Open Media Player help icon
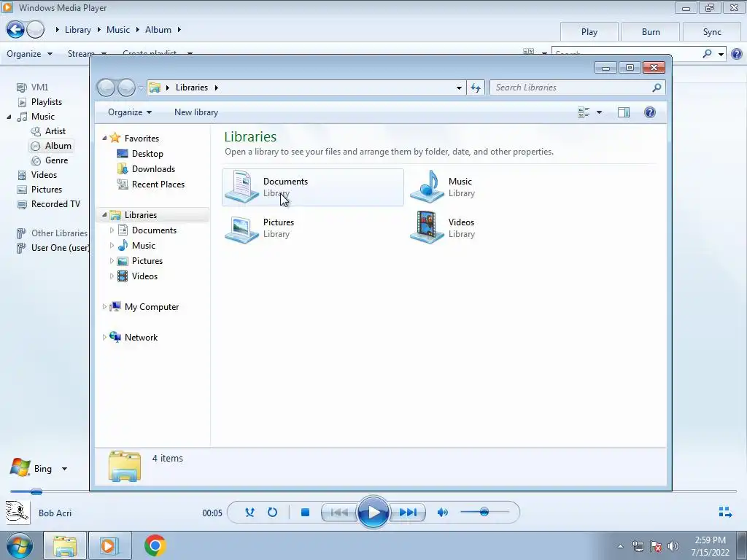Viewport: 747px width, 560px height. [737, 54]
